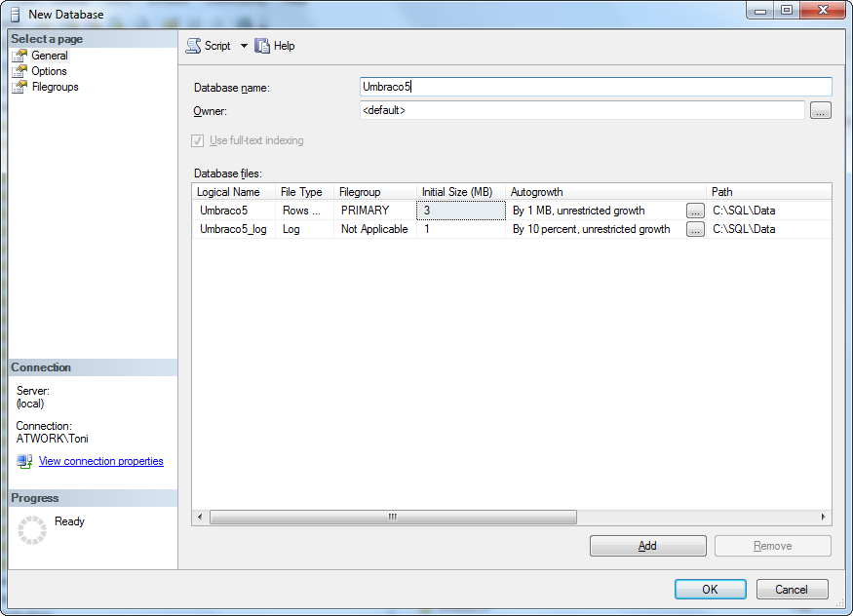The height and width of the screenshot is (616, 853).
Task: Click the horizontal scrollbar left arrow
Action: tap(200, 517)
